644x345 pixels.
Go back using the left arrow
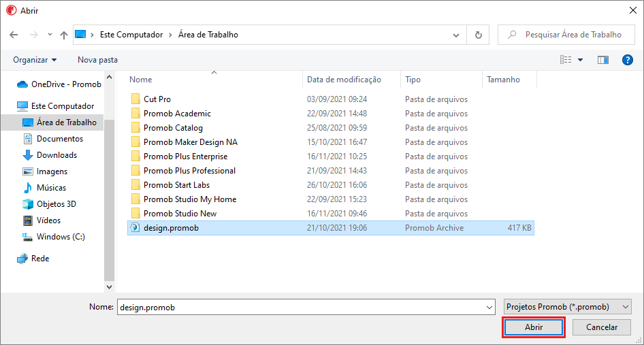(x=14, y=35)
